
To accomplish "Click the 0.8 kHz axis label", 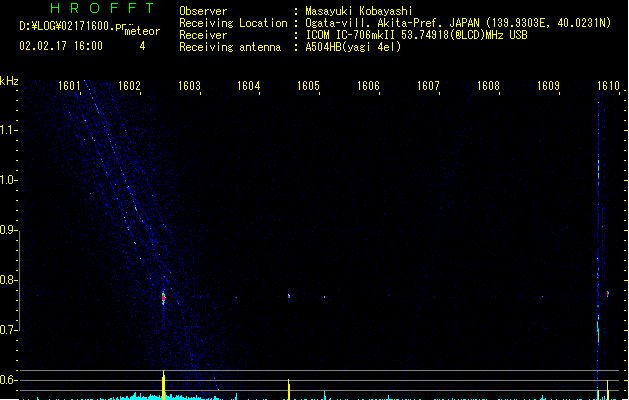I will (9, 280).
